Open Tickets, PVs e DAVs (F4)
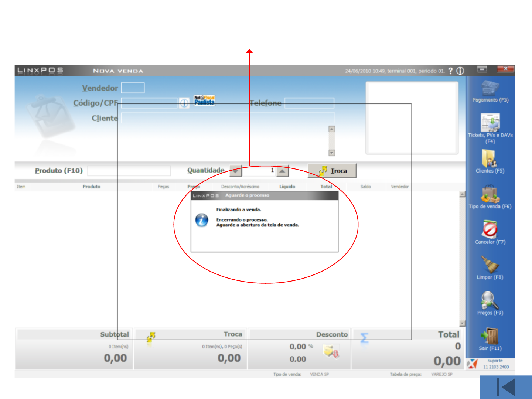This screenshot has height=399, width=532. 490,129
